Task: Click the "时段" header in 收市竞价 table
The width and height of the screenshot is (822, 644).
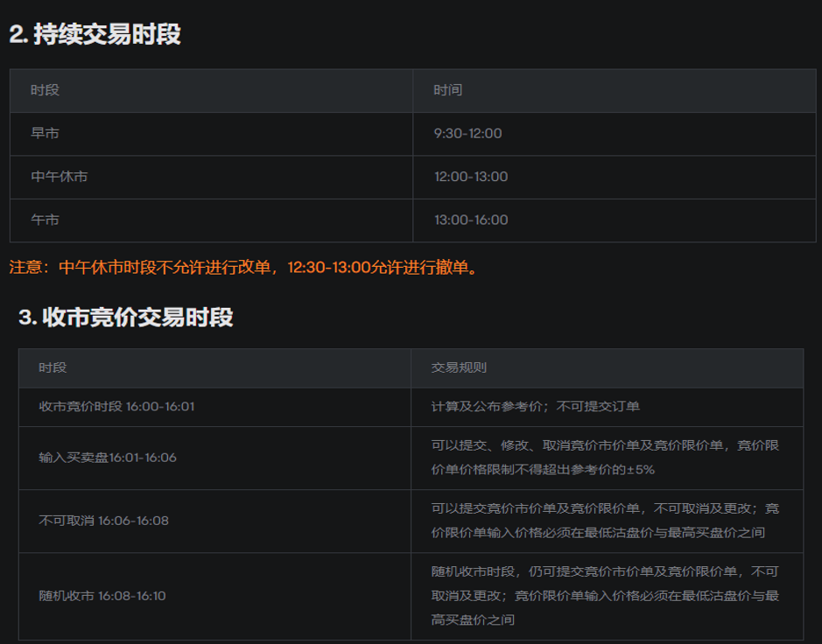Action: click(53, 368)
